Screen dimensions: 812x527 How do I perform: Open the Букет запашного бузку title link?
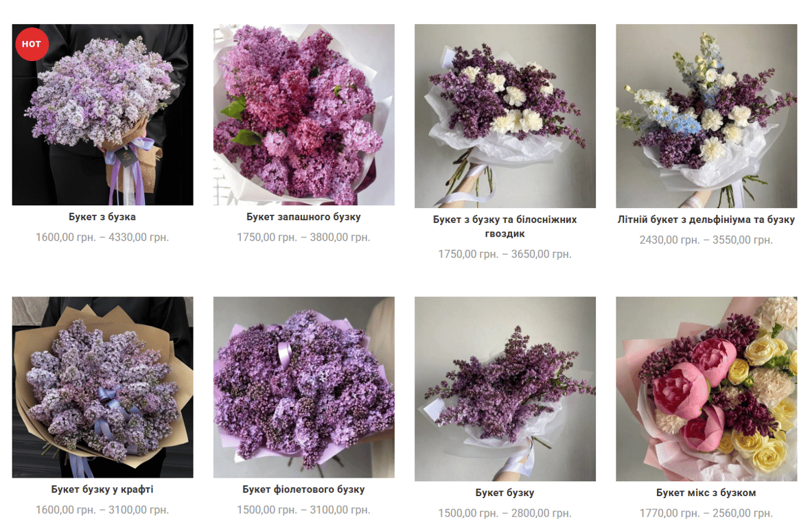tap(304, 217)
